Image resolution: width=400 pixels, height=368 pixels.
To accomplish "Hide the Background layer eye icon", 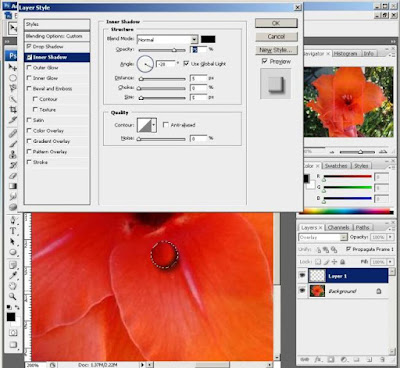I will coord(302,291).
